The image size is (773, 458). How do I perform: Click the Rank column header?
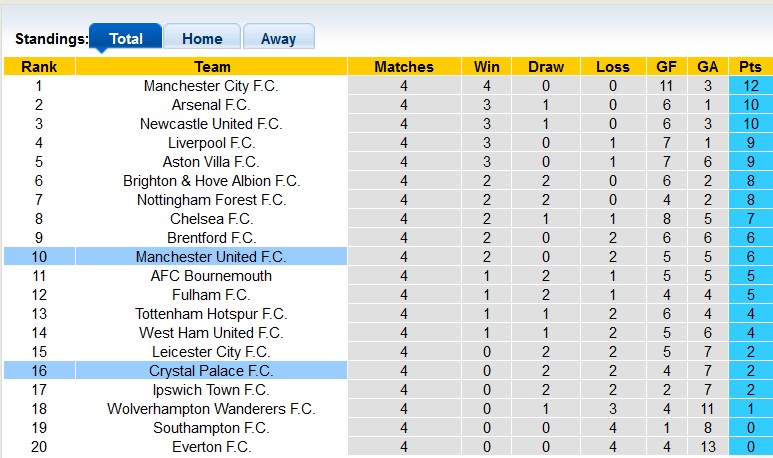[39, 67]
